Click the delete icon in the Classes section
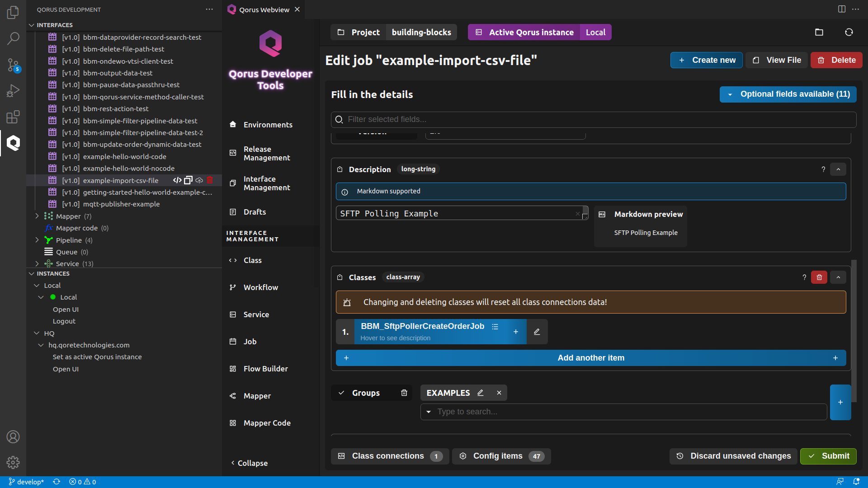Image resolution: width=868 pixels, height=488 pixels. click(x=820, y=277)
